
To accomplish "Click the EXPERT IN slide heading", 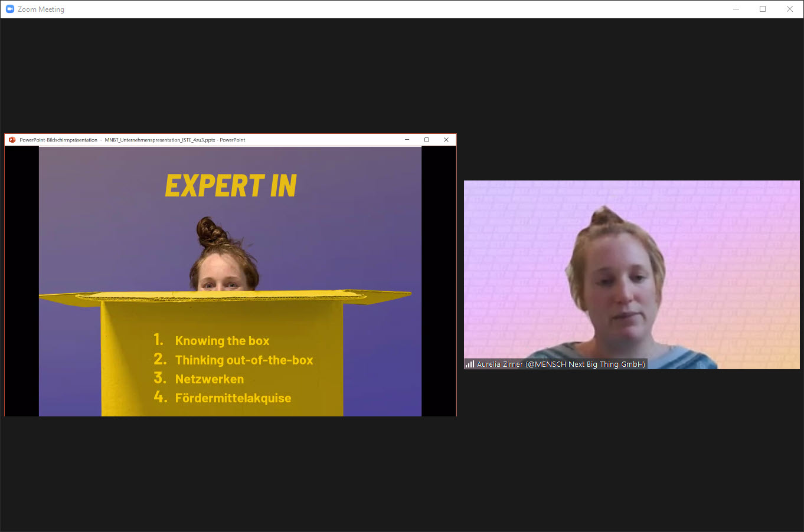I will tap(231, 186).
